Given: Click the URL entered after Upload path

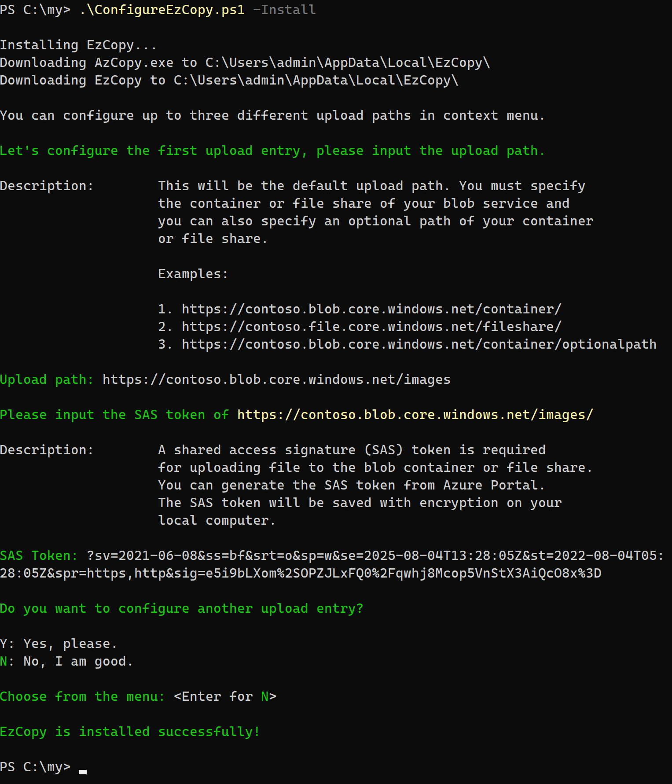Looking at the screenshot, I should (x=276, y=379).
